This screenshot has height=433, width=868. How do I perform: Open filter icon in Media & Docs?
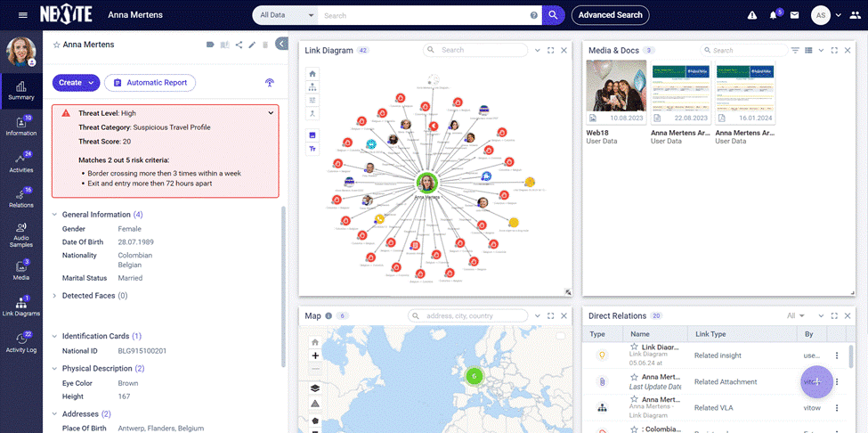click(x=795, y=51)
